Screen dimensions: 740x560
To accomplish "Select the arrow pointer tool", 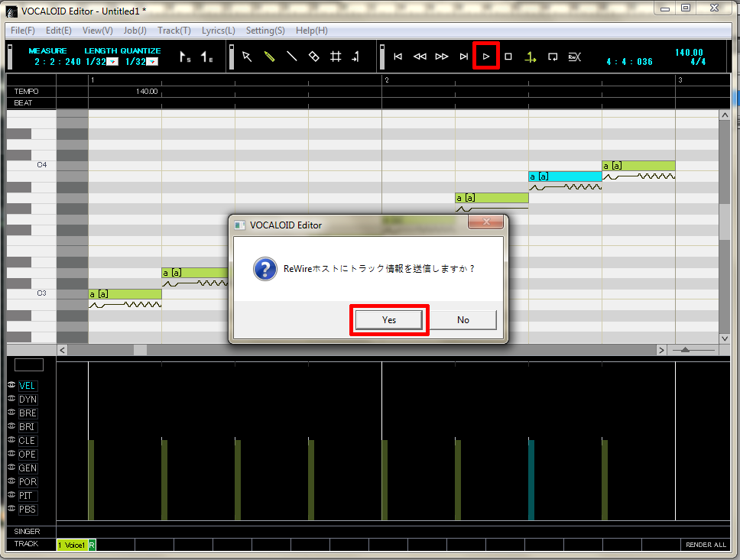I will coord(247,57).
